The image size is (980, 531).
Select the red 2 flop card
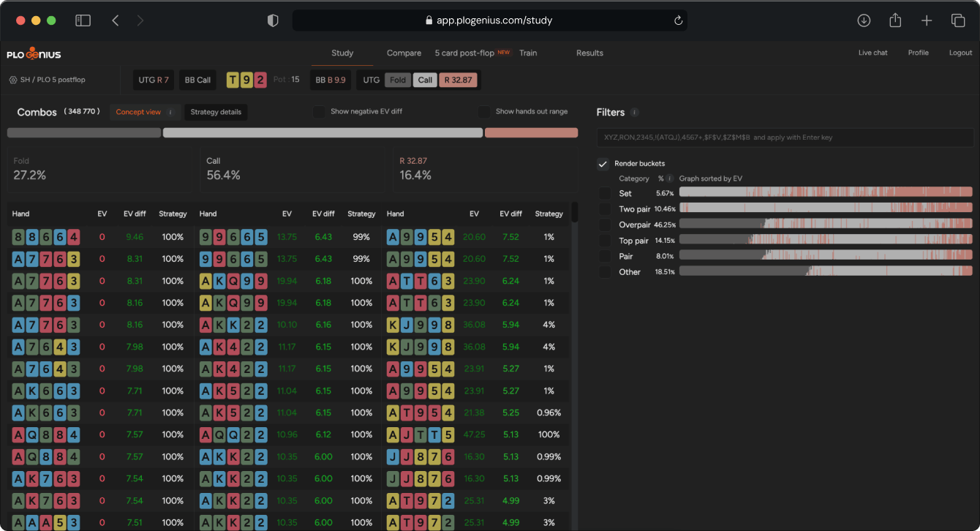[260, 80]
